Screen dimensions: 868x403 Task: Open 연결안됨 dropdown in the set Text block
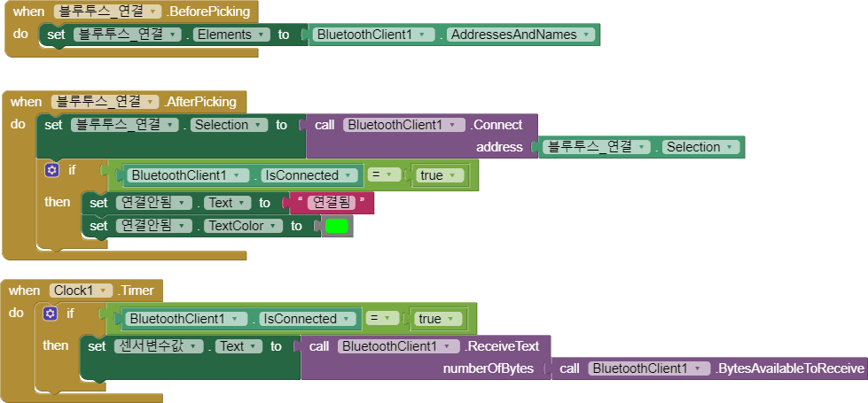pos(154,203)
